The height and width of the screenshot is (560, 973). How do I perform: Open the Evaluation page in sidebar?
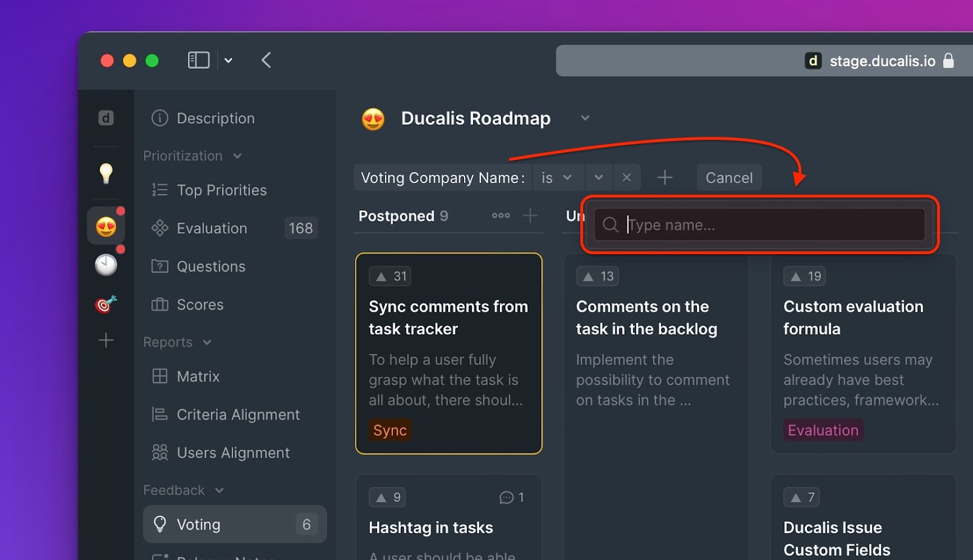[212, 228]
